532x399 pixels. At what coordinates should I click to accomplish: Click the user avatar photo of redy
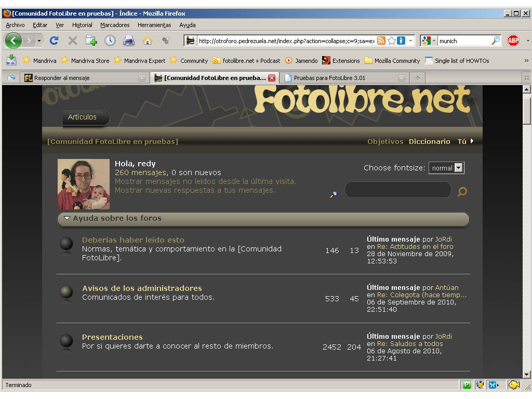click(x=84, y=184)
